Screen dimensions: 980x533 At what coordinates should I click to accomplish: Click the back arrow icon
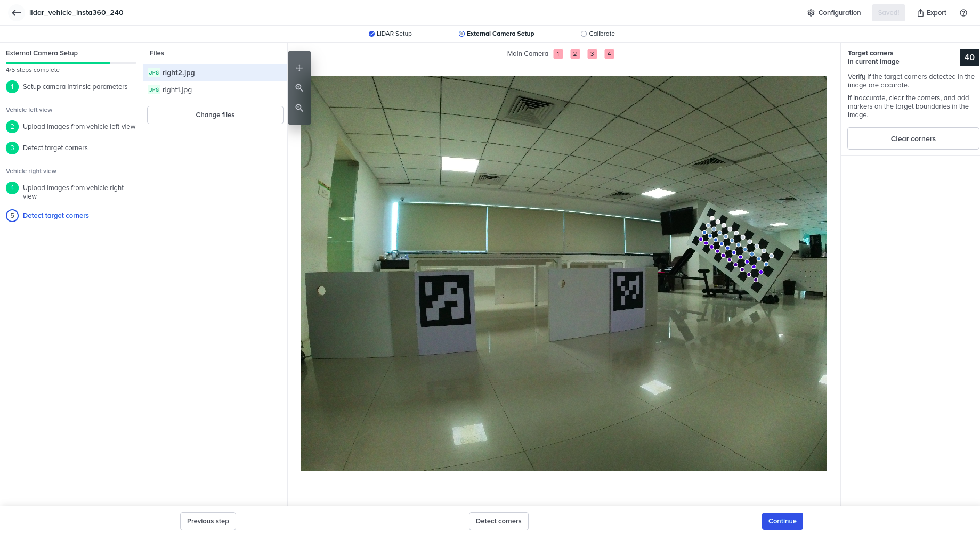pyautogui.click(x=17, y=13)
